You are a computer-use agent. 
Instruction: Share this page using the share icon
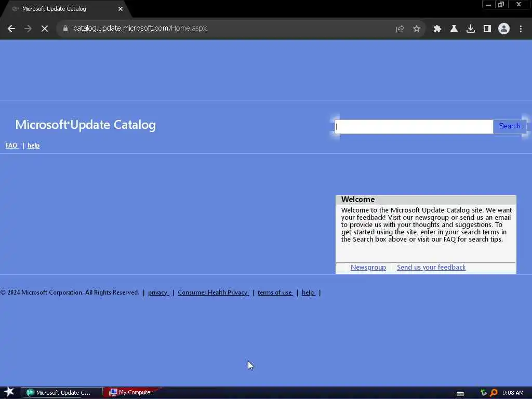pyautogui.click(x=400, y=29)
